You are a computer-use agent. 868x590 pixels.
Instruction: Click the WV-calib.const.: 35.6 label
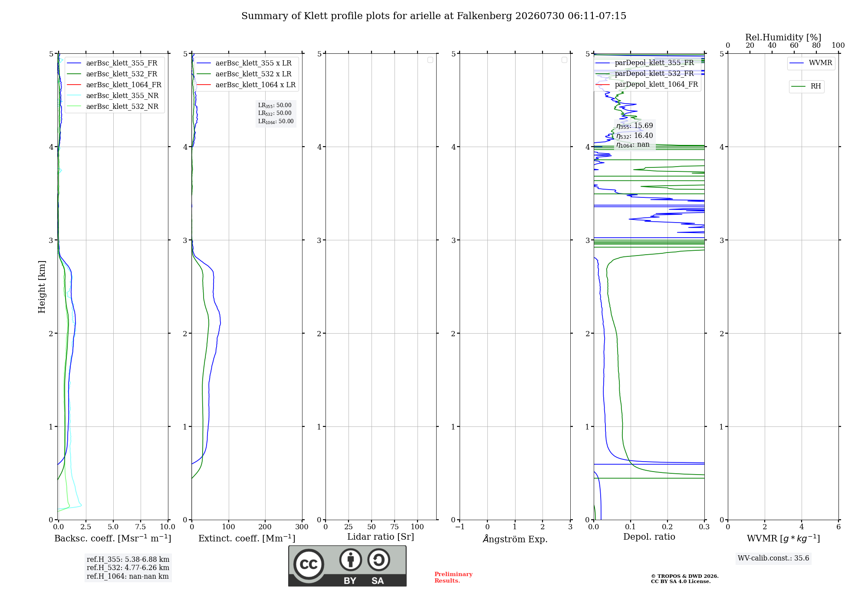click(x=773, y=558)
